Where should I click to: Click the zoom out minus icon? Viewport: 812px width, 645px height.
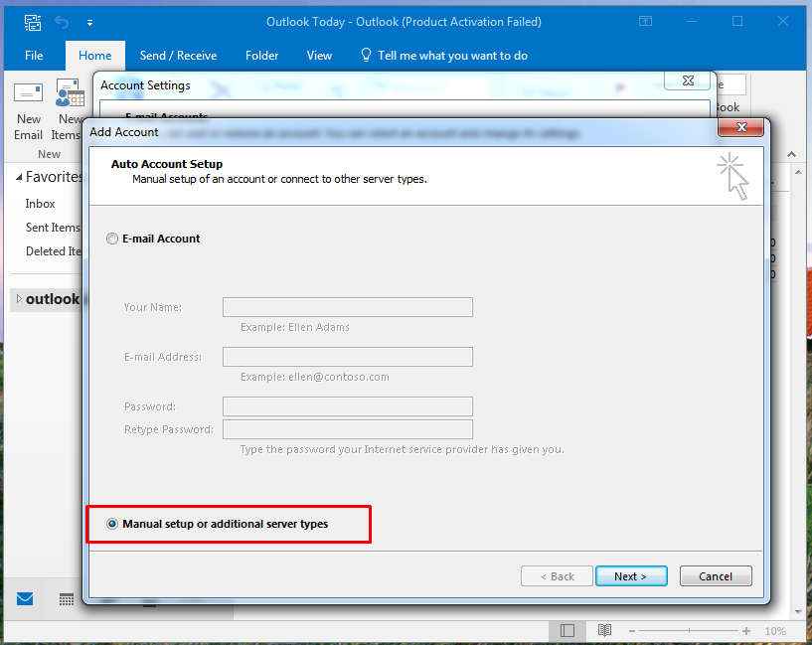coord(632,631)
